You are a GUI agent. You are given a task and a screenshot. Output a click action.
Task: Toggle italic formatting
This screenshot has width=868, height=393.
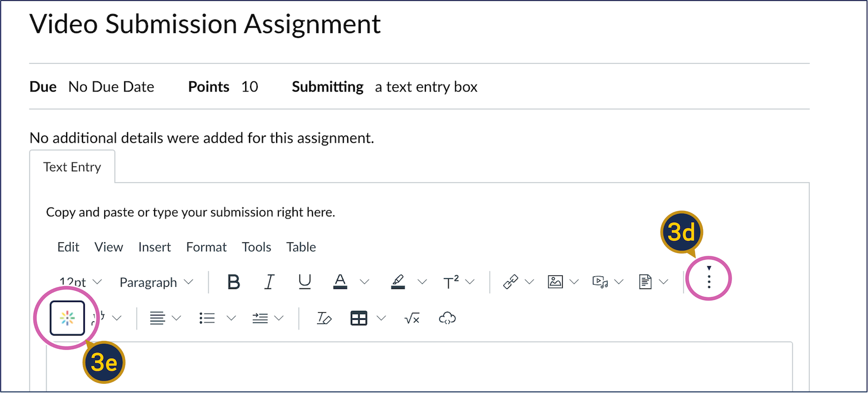[x=269, y=282]
